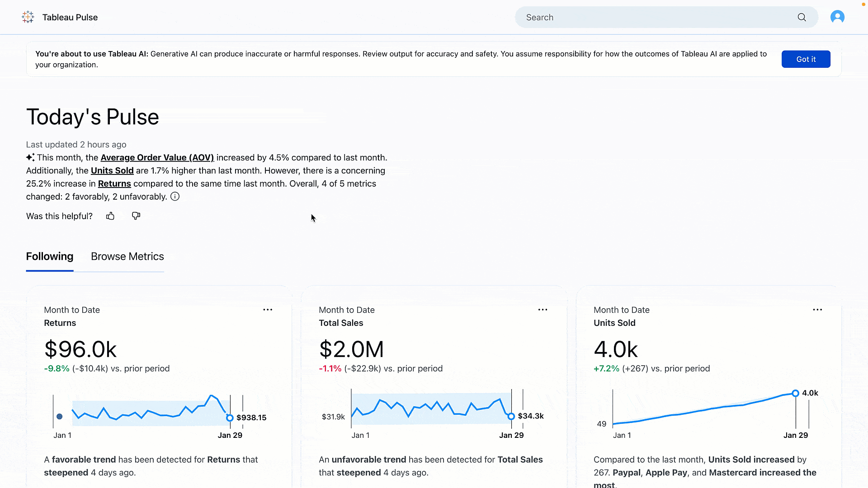Click the Units Sold hyperlink in summary
Viewport: 868px width, 488px height.
[x=112, y=170]
